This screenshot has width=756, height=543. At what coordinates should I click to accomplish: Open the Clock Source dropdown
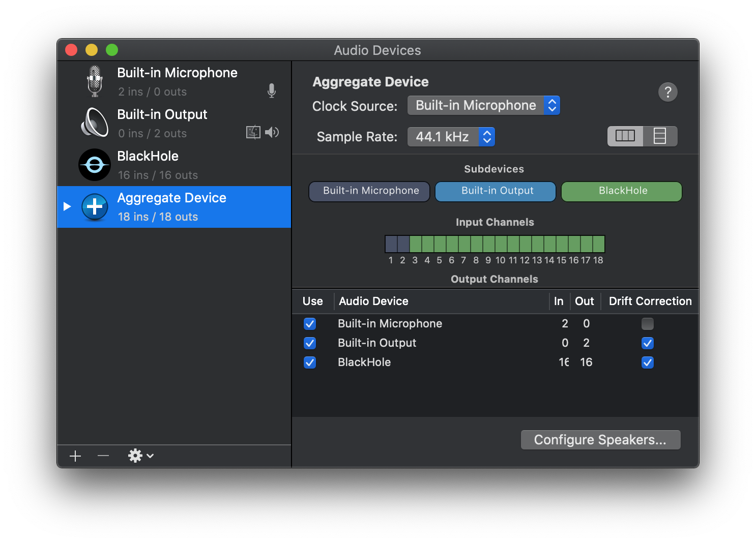point(483,106)
